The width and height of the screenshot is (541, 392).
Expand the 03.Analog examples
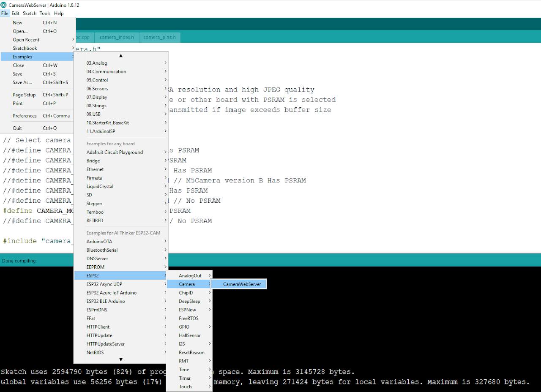point(121,63)
